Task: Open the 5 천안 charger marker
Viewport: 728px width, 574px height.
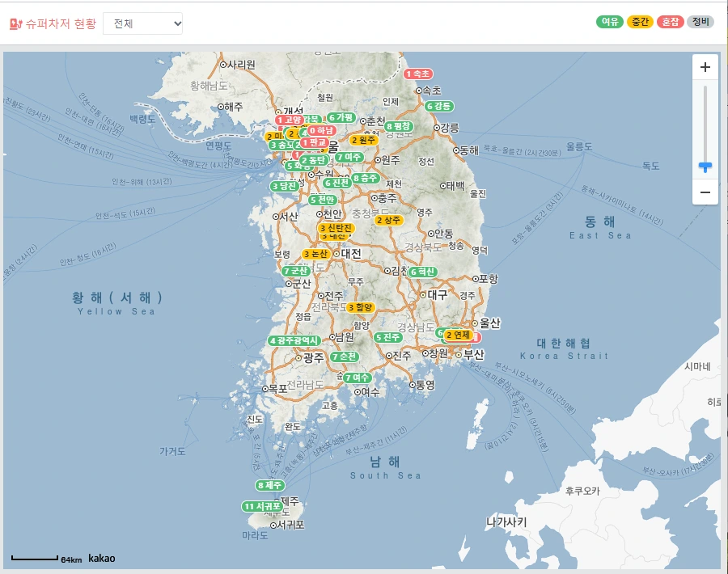Action: click(x=322, y=200)
